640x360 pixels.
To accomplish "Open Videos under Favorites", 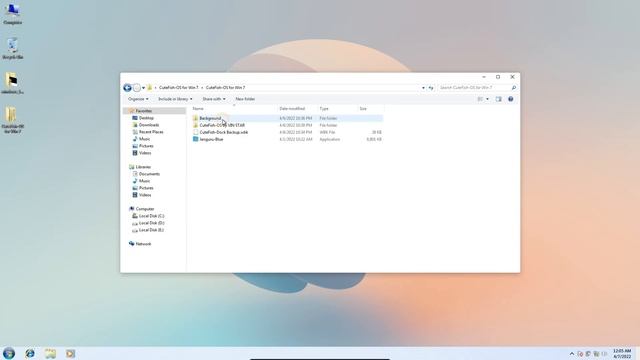I will pyautogui.click(x=145, y=153).
